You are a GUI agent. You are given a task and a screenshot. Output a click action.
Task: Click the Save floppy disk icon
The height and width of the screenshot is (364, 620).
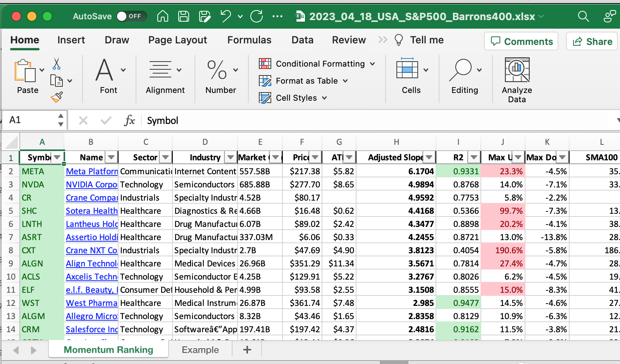183,16
